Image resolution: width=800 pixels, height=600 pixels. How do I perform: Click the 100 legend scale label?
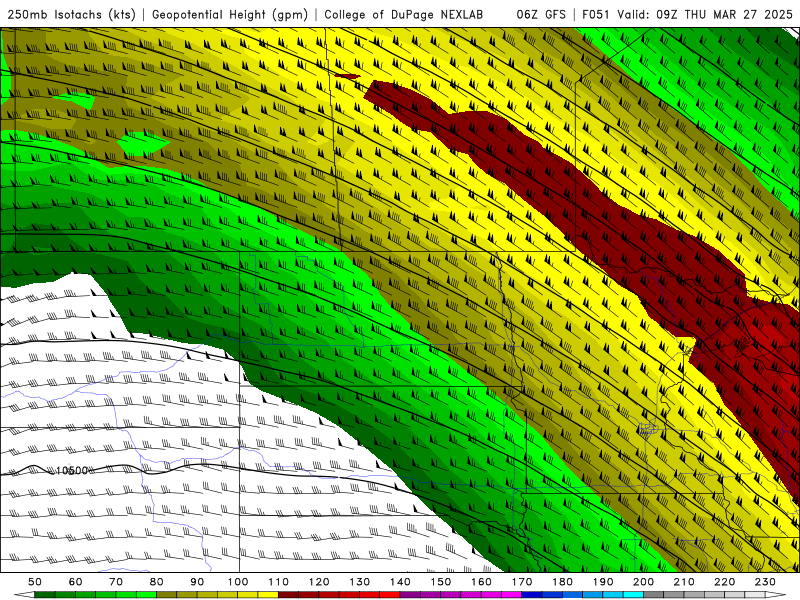tap(238, 582)
